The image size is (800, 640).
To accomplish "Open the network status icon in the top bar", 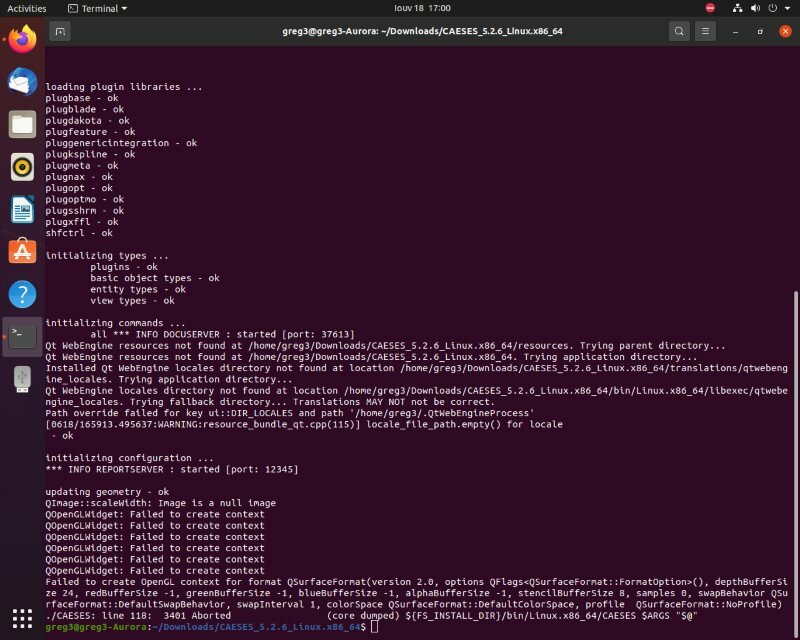I will click(x=737, y=8).
